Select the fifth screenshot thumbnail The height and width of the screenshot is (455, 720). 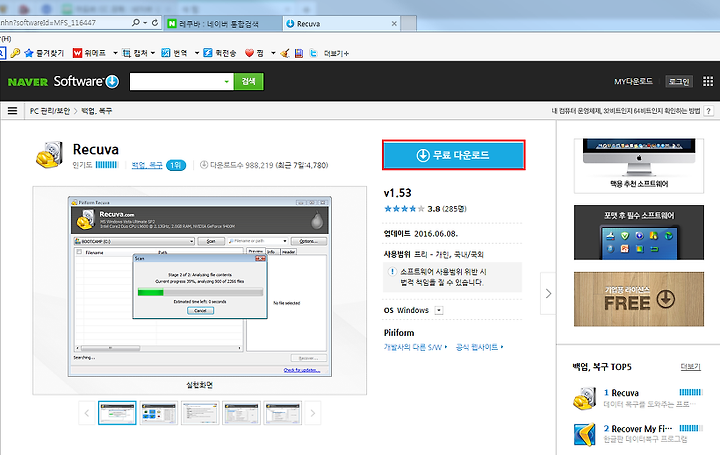coord(282,413)
